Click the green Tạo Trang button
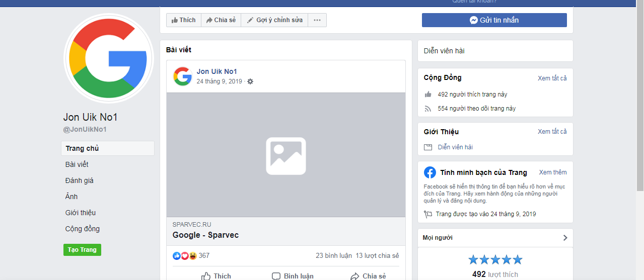The image size is (644, 280). [x=82, y=250]
